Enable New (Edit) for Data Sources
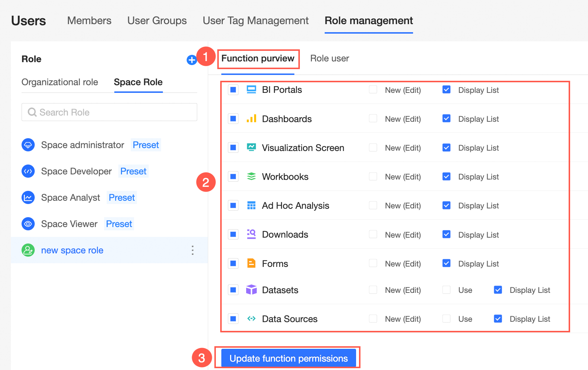Viewport: 588px width, 370px height. (x=373, y=319)
